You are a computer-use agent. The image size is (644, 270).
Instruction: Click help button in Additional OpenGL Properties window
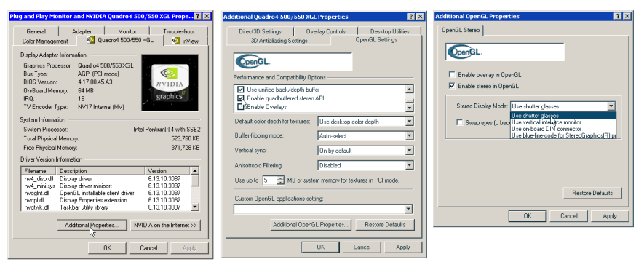tap(618, 16)
